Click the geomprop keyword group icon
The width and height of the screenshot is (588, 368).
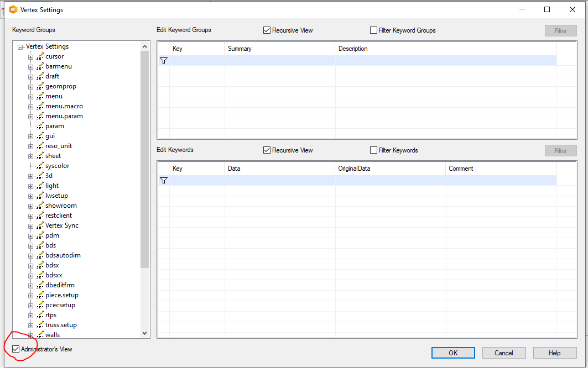[x=40, y=86]
